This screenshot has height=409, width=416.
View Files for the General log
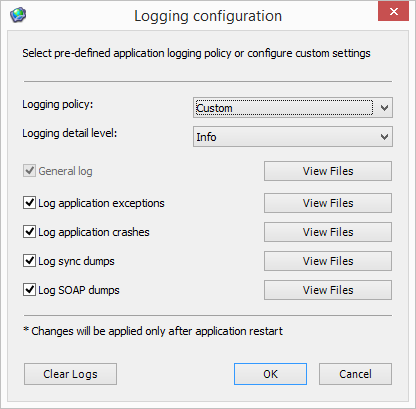point(328,171)
